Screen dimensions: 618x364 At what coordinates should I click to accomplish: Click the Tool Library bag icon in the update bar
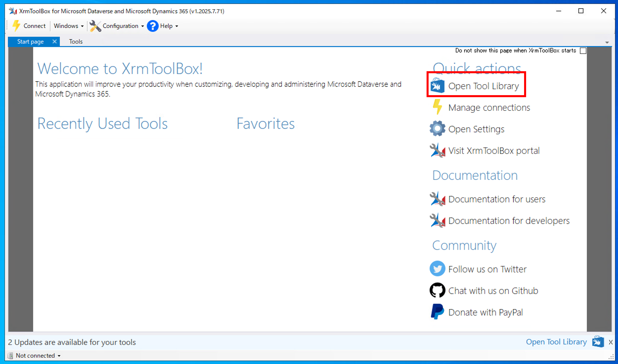(x=598, y=342)
